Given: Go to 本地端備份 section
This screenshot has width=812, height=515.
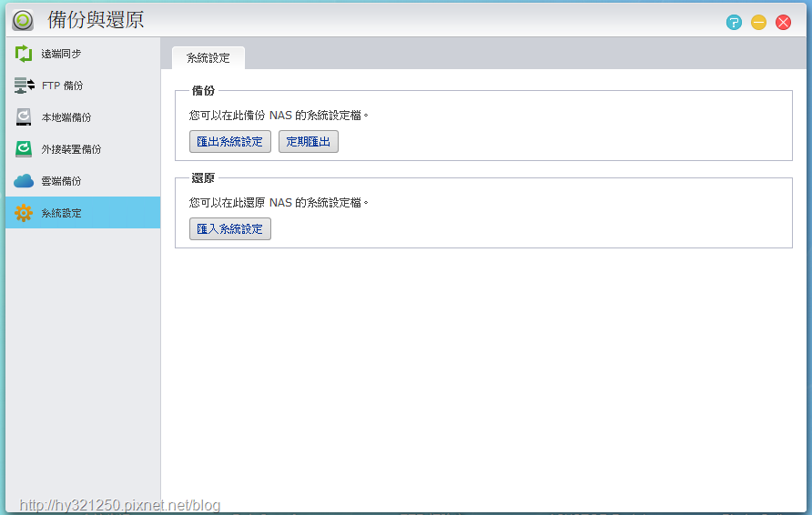Looking at the screenshot, I should click(83, 117).
